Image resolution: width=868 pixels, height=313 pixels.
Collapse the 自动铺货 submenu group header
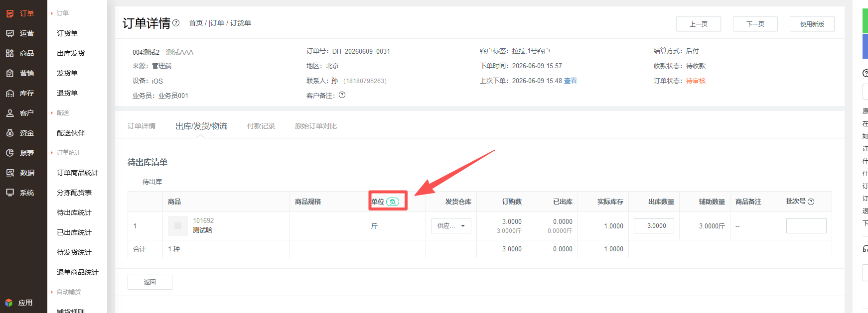coord(68,292)
